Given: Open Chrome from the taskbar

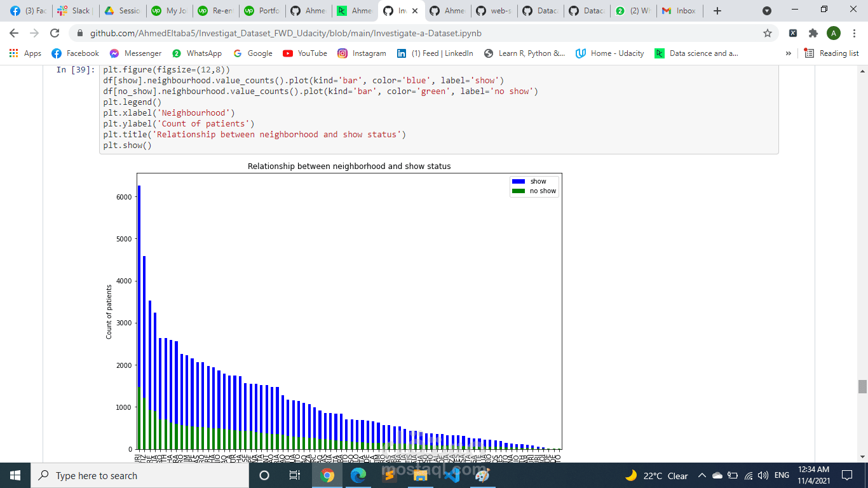Looking at the screenshot, I should [327, 475].
